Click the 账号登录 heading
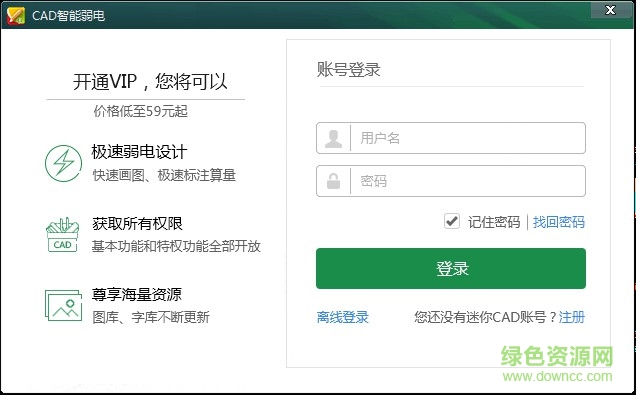Screen dimensions: 636x395 point(348,69)
